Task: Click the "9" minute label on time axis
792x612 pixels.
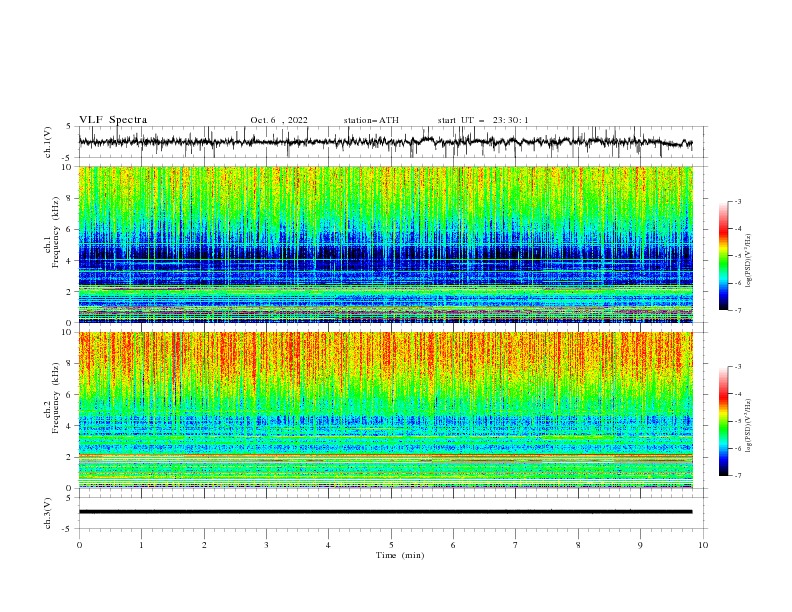Action: [x=640, y=545]
